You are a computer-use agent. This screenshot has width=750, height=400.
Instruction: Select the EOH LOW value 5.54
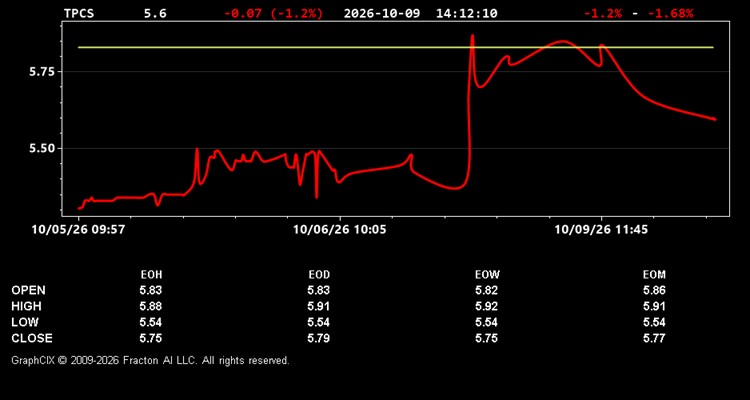click(x=151, y=322)
